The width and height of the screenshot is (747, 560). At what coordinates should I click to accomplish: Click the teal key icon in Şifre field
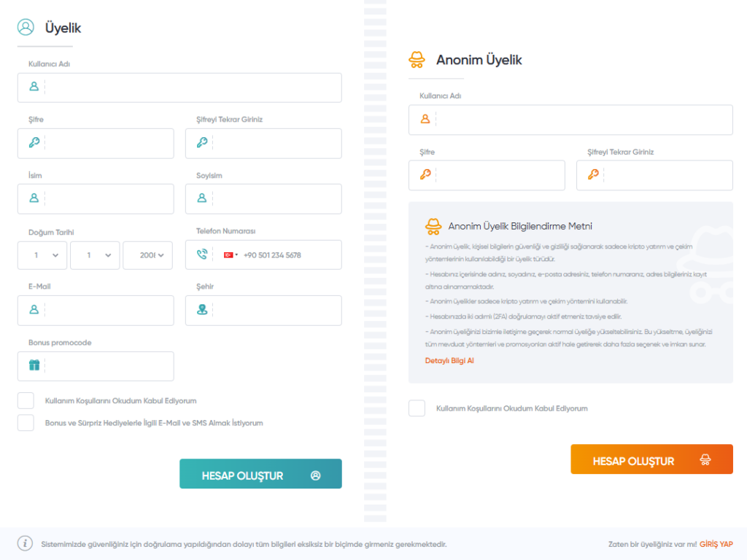tap(34, 142)
